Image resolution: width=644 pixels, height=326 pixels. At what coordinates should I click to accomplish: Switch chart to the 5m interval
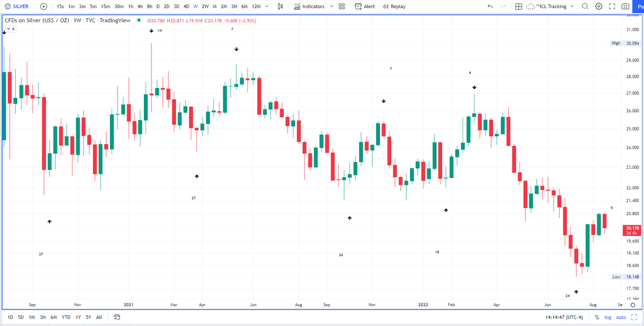[x=93, y=6]
